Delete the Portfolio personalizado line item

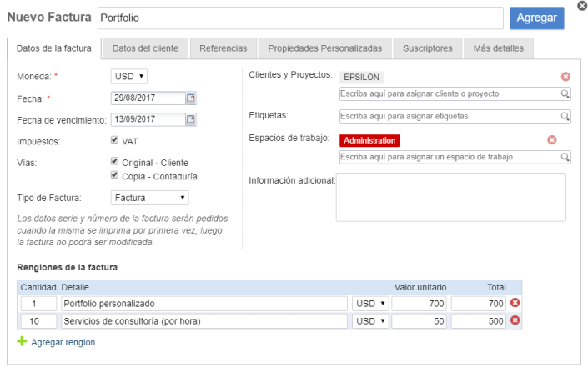click(515, 304)
